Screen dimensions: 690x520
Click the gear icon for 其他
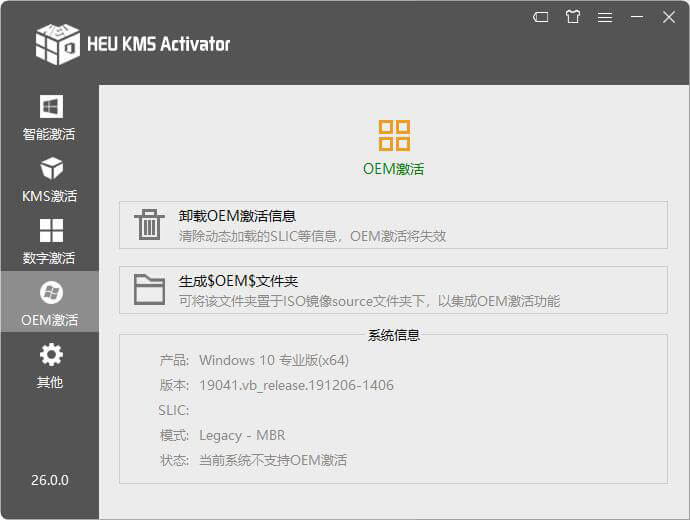[50, 354]
